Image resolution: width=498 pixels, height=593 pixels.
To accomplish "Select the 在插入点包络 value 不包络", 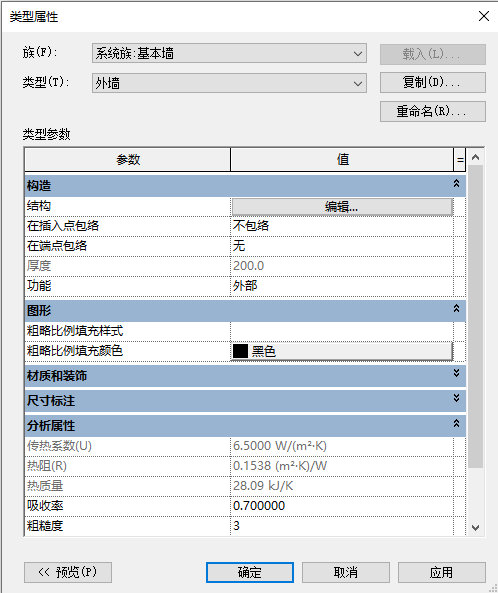I will pos(342,226).
